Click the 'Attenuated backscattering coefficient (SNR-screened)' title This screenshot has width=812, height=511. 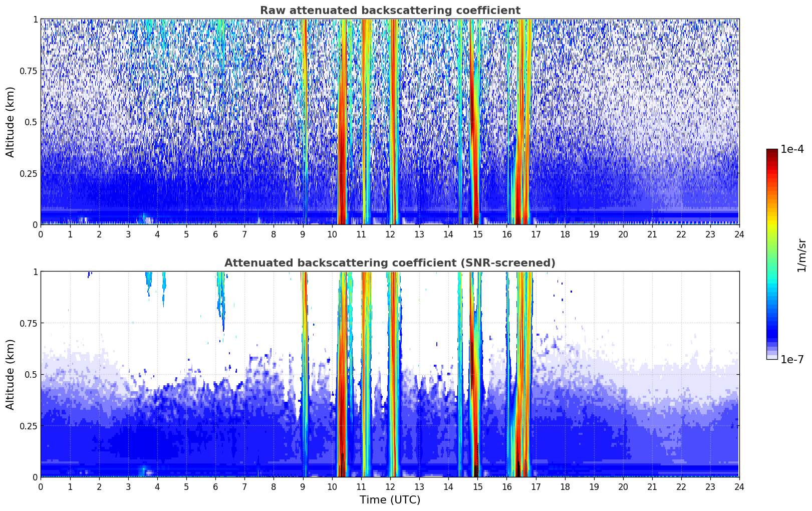(x=390, y=263)
